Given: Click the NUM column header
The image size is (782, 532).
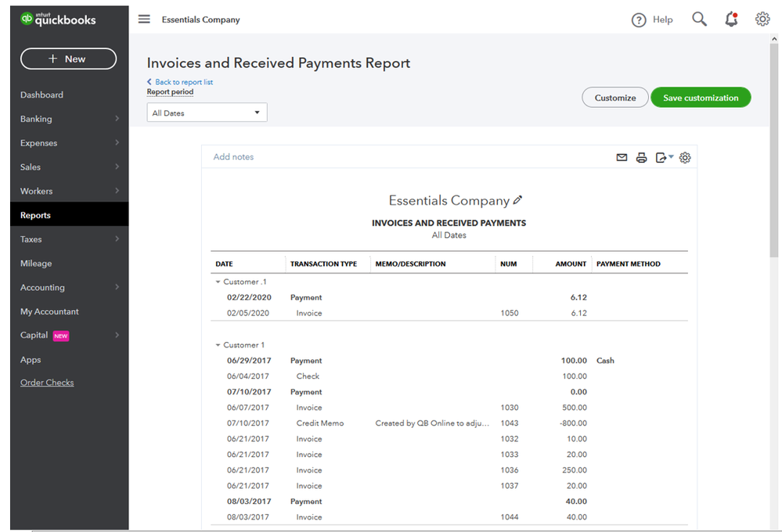Looking at the screenshot, I should pyautogui.click(x=508, y=264).
